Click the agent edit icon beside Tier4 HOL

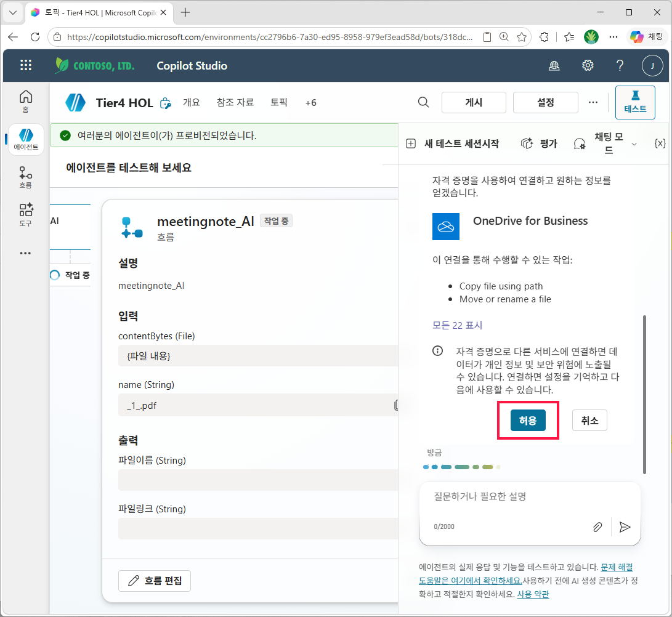[x=166, y=103]
